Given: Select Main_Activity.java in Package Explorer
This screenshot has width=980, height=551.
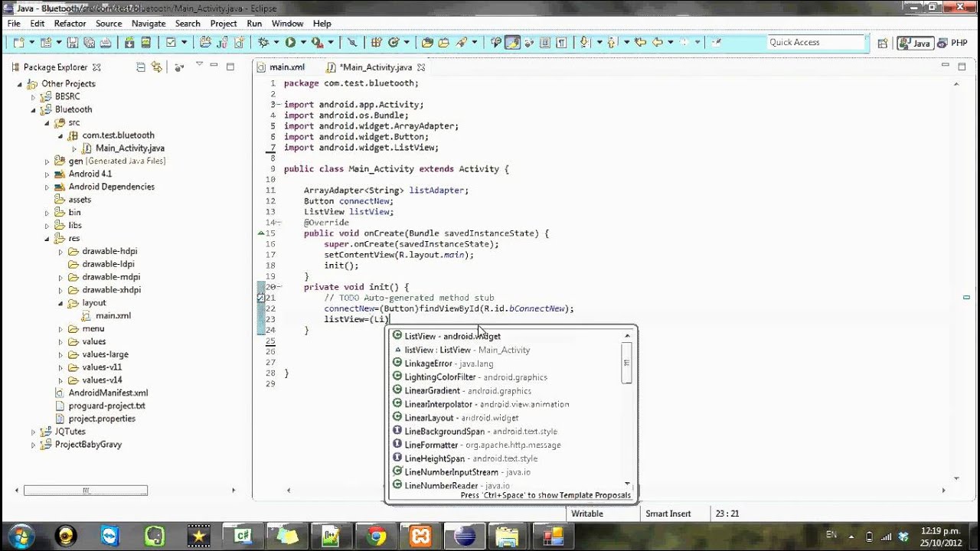Looking at the screenshot, I should [x=129, y=148].
